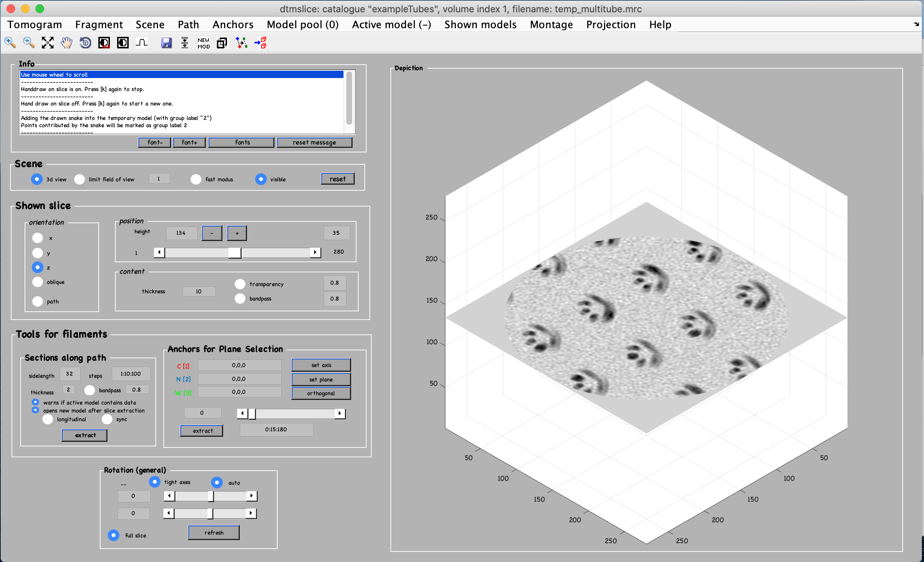Click the refresh button
The width and height of the screenshot is (924, 562).
click(x=214, y=532)
